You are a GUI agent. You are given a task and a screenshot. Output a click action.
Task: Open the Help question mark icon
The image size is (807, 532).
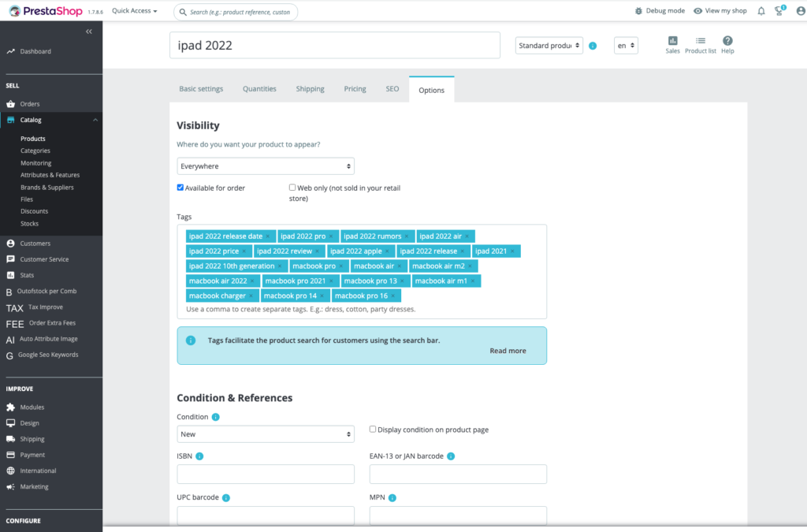pos(727,41)
